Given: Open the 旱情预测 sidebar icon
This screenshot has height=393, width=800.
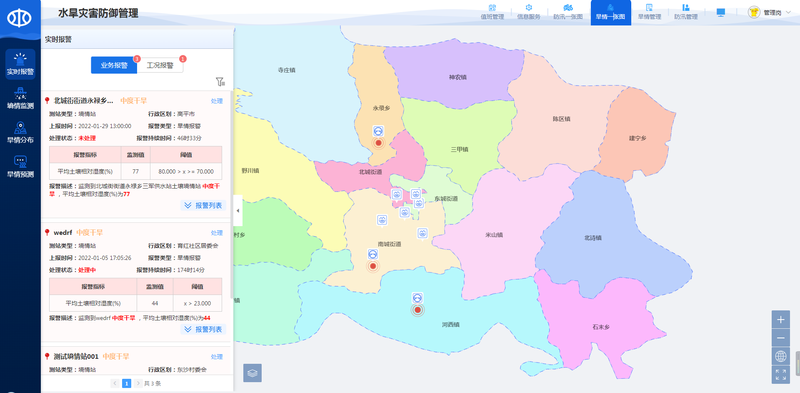Looking at the screenshot, I should click(20, 167).
